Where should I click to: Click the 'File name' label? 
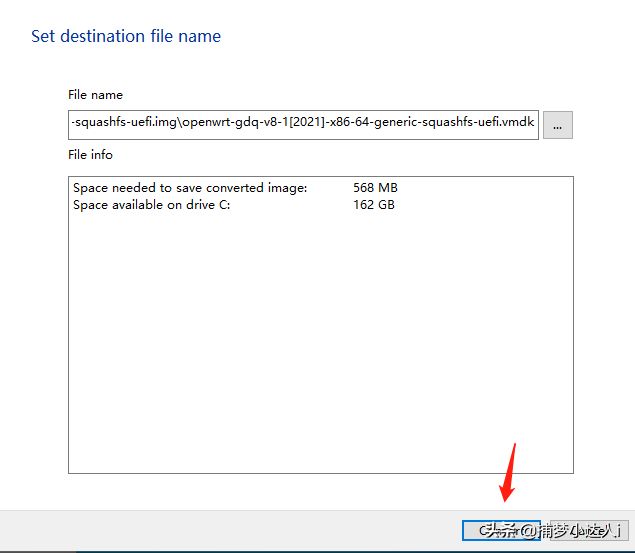click(x=95, y=95)
